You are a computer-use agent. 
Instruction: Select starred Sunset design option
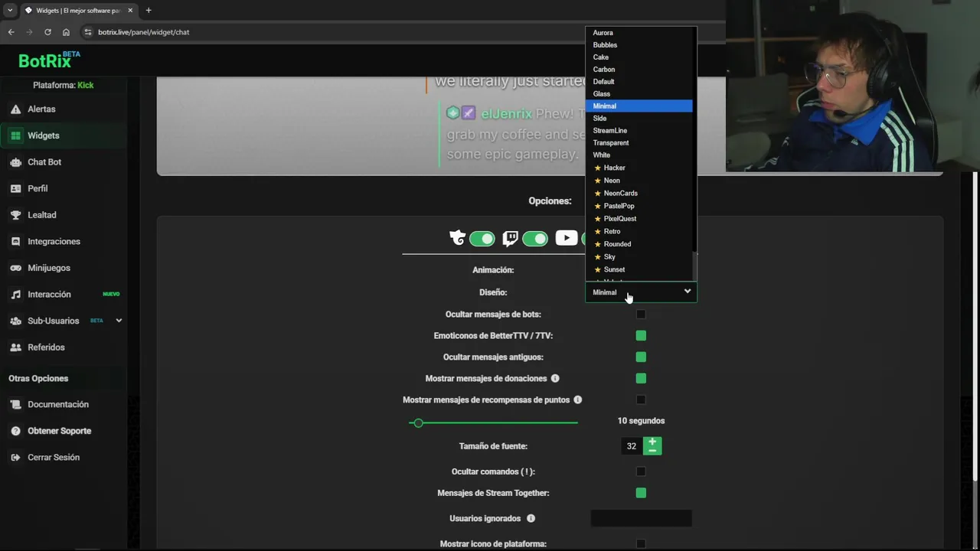click(x=639, y=269)
